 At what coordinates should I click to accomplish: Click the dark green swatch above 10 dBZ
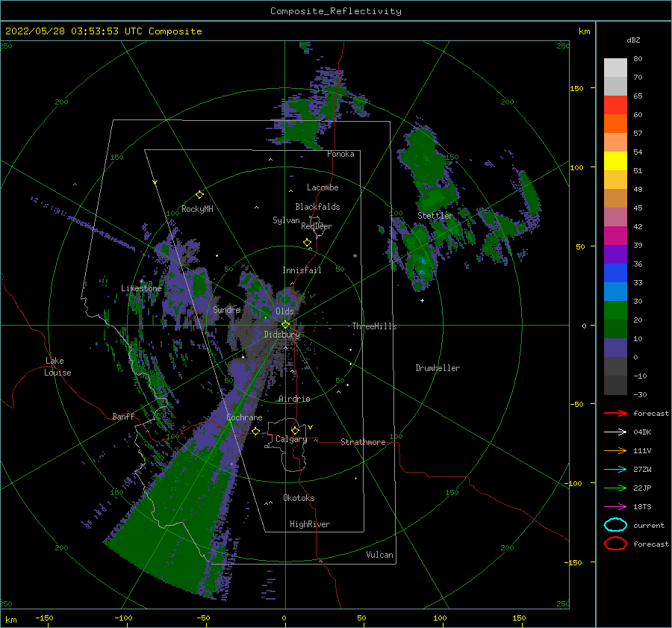click(615, 329)
